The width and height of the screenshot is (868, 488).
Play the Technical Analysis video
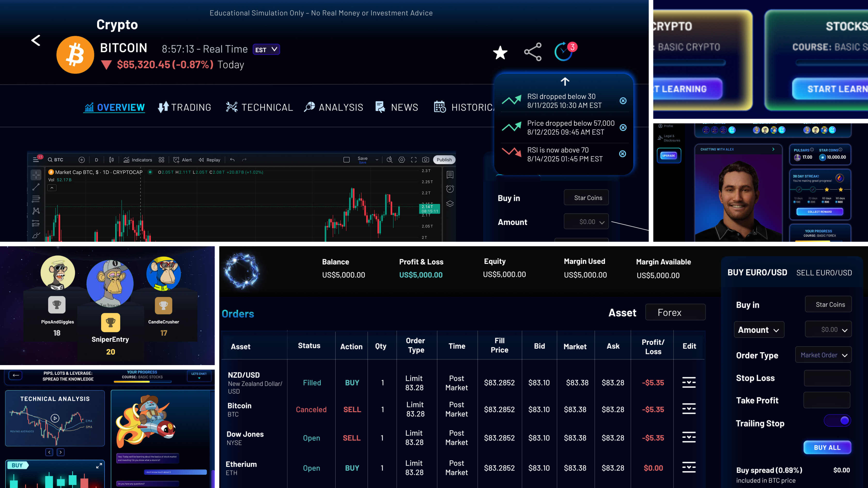(55, 418)
